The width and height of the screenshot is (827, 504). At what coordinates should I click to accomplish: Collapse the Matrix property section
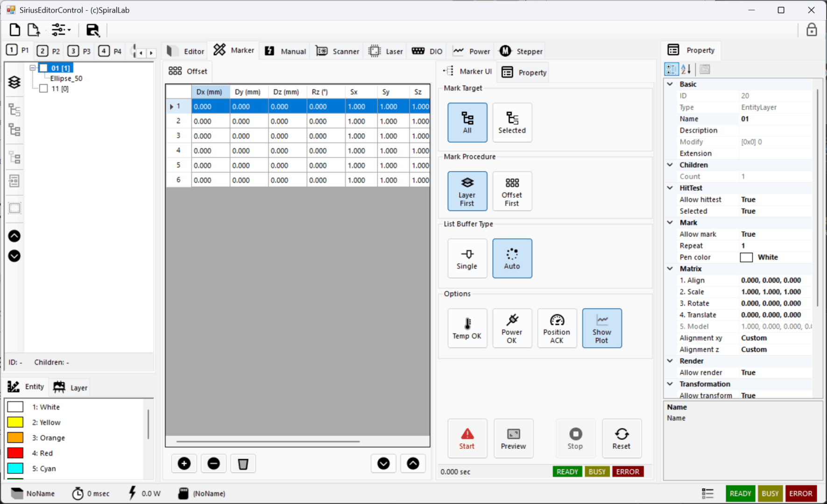click(x=670, y=269)
